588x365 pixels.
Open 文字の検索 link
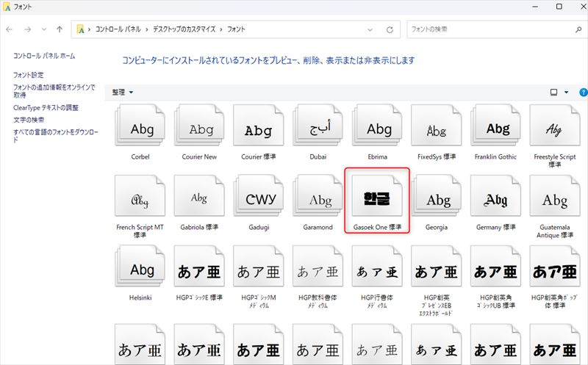[29, 120]
